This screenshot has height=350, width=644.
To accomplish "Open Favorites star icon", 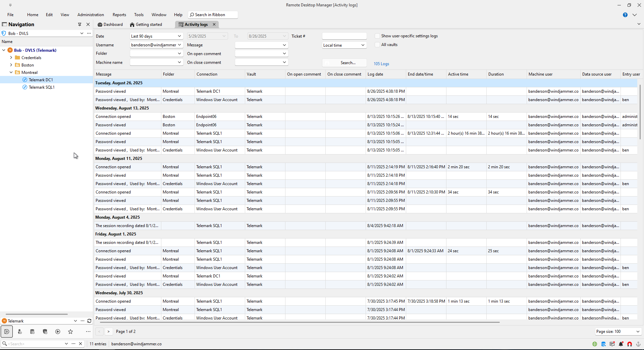I will [70, 332].
